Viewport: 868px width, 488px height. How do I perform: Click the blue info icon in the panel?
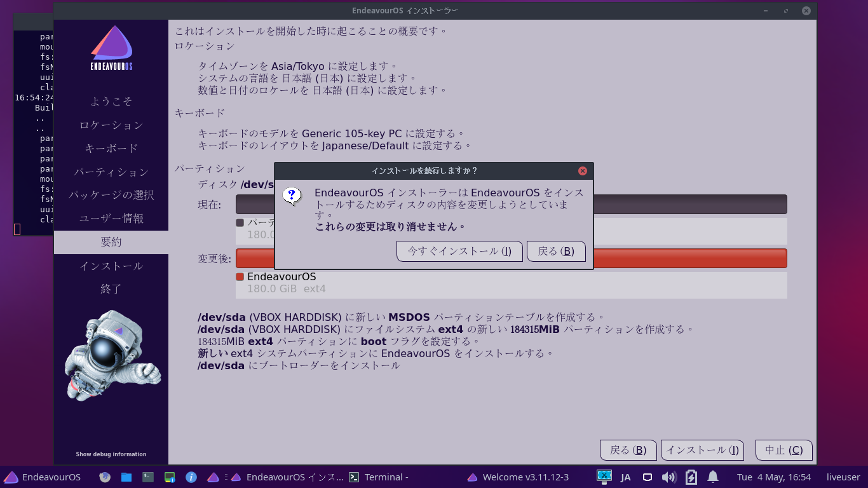coord(191,477)
